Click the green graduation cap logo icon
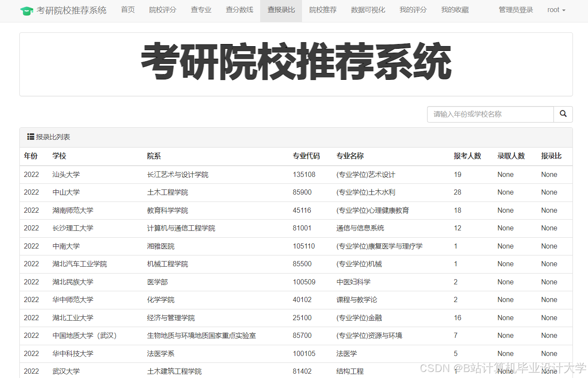 (x=27, y=10)
